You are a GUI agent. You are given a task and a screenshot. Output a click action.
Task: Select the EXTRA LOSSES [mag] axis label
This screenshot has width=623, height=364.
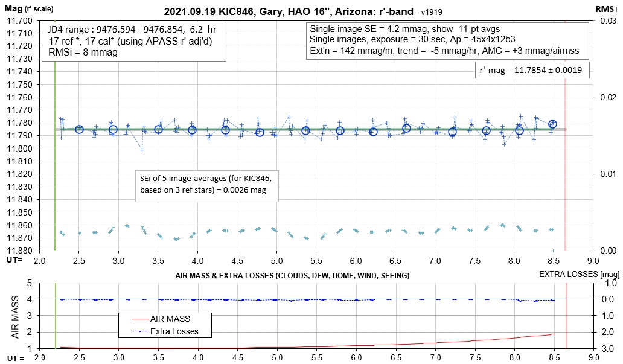click(579, 275)
